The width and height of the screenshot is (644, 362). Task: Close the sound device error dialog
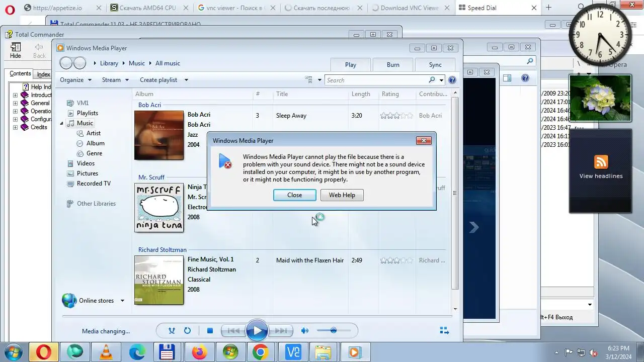(295, 195)
